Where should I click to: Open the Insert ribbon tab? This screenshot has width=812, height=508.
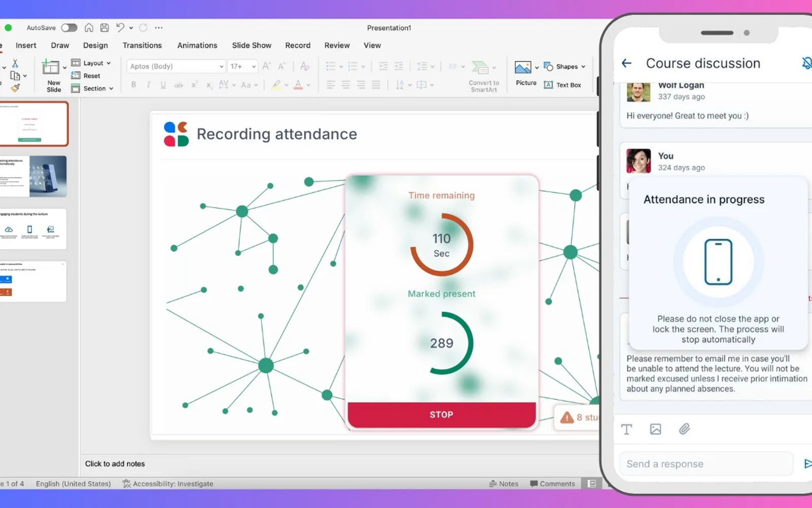click(x=26, y=45)
